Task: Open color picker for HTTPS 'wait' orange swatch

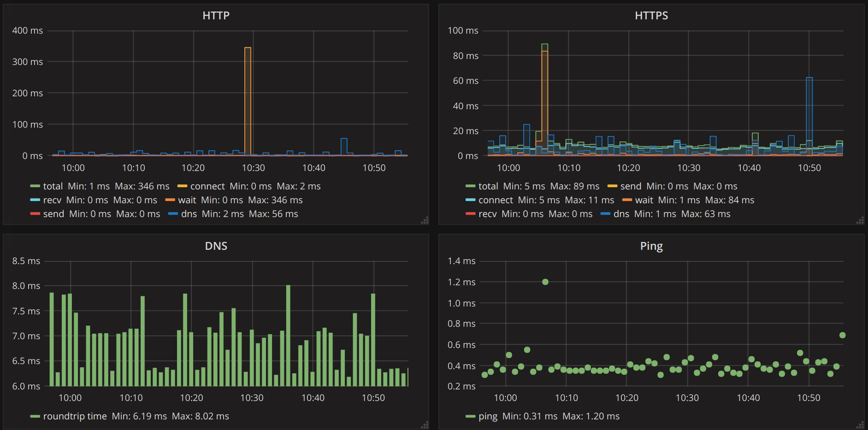Action: click(x=627, y=200)
